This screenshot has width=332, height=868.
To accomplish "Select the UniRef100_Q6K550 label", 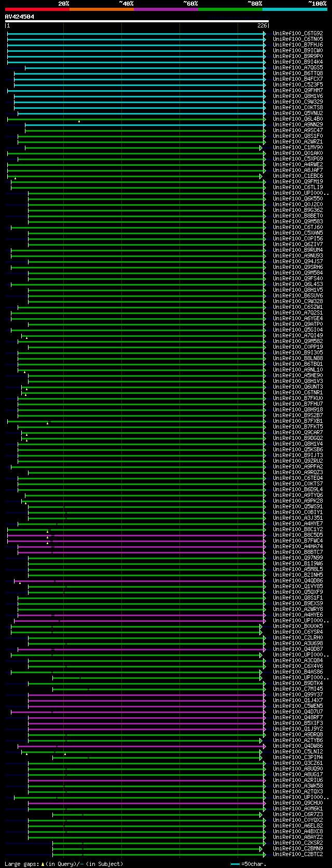I will tap(298, 199).
